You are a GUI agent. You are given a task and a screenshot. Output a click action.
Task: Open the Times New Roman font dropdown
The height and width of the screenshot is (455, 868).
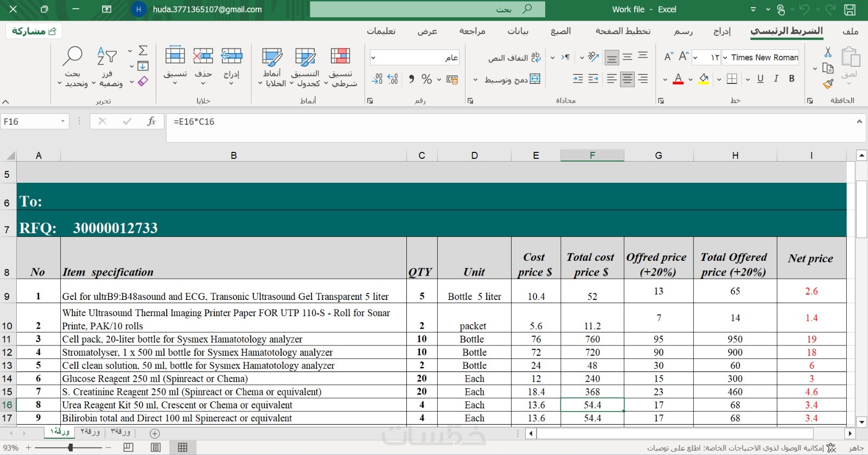click(x=725, y=57)
